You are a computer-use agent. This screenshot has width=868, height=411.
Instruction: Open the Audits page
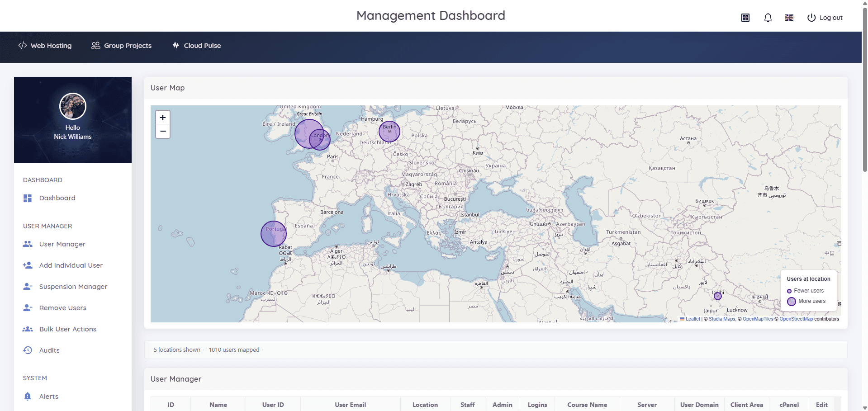(49, 350)
